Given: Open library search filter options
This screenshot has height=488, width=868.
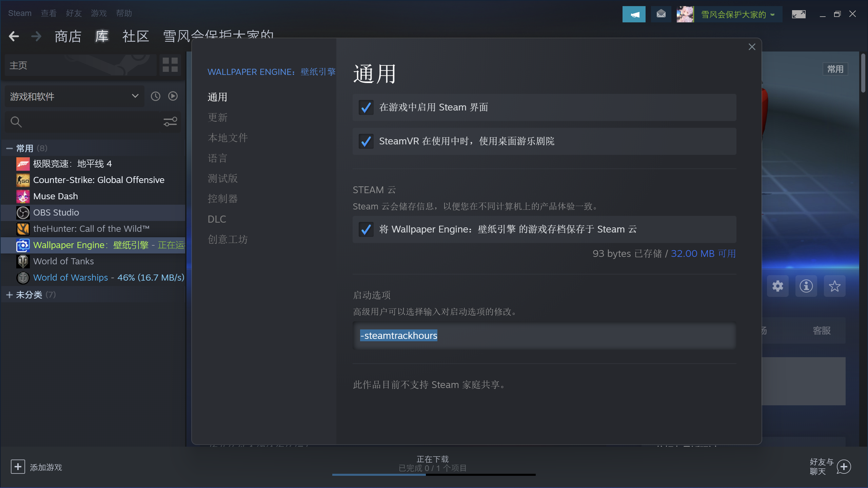Looking at the screenshot, I should coord(170,122).
